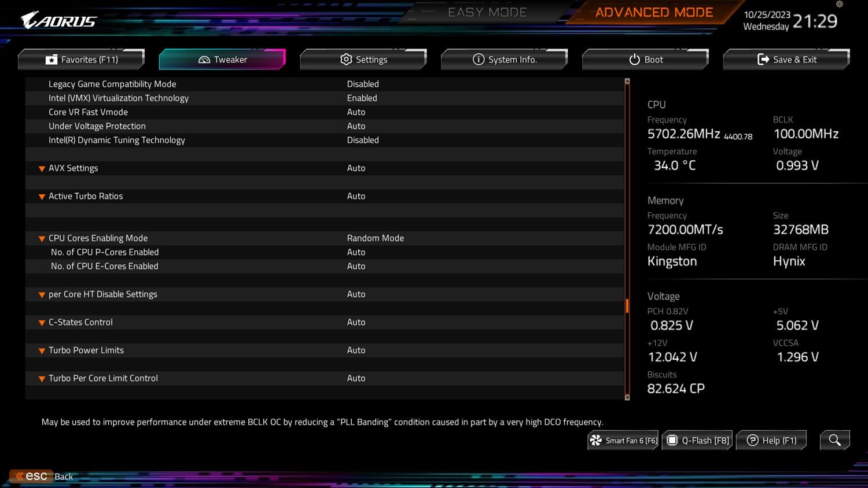Viewport: 868px width, 488px height.
Task: Open Smart Fan 6 fan icon
Action: click(x=596, y=441)
